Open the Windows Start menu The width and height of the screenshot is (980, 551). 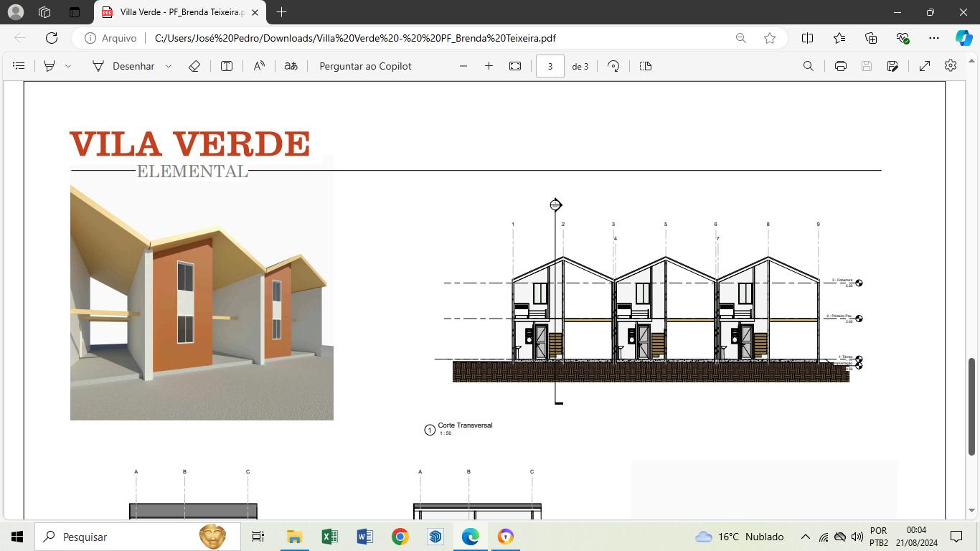click(17, 537)
